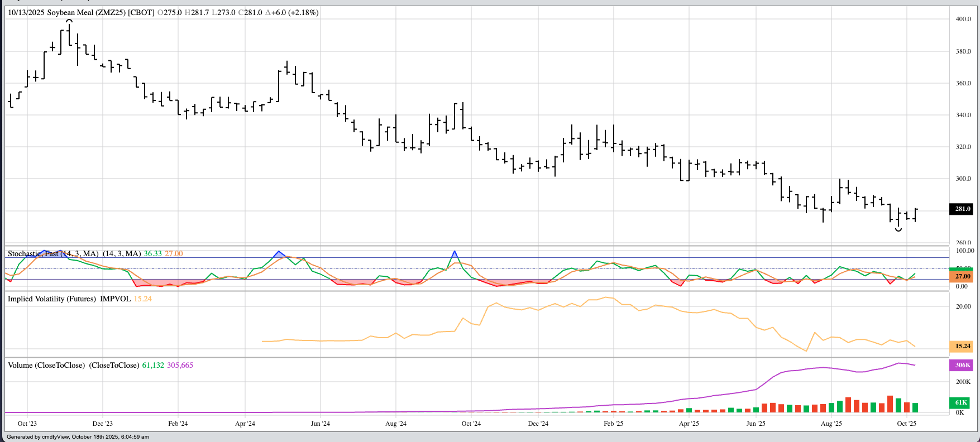980x442 pixels.
Task: Click the orange 27.00 stochastic value tag
Action: click(x=960, y=276)
